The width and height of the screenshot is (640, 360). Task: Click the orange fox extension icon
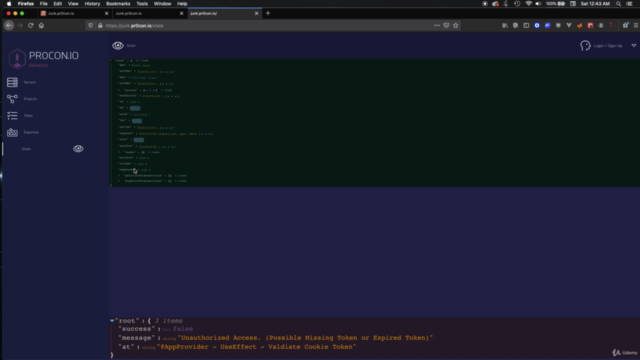(x=580, y=25)
